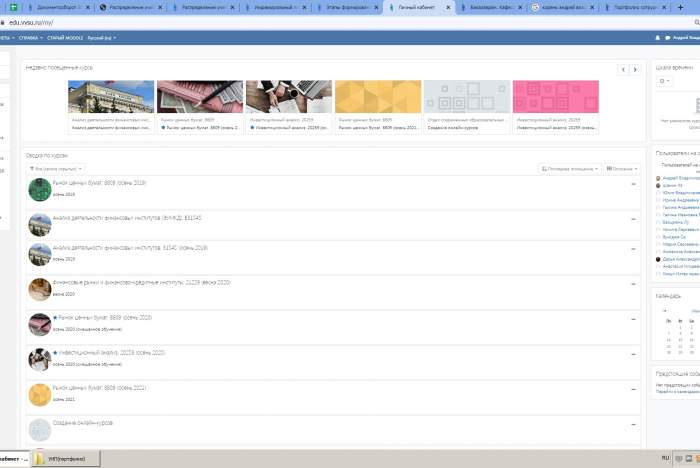Image resolution: width=700 pixels, height=468 pixels.
Task: Open the display mode dropdown
Action: click(x=621, y=169)
